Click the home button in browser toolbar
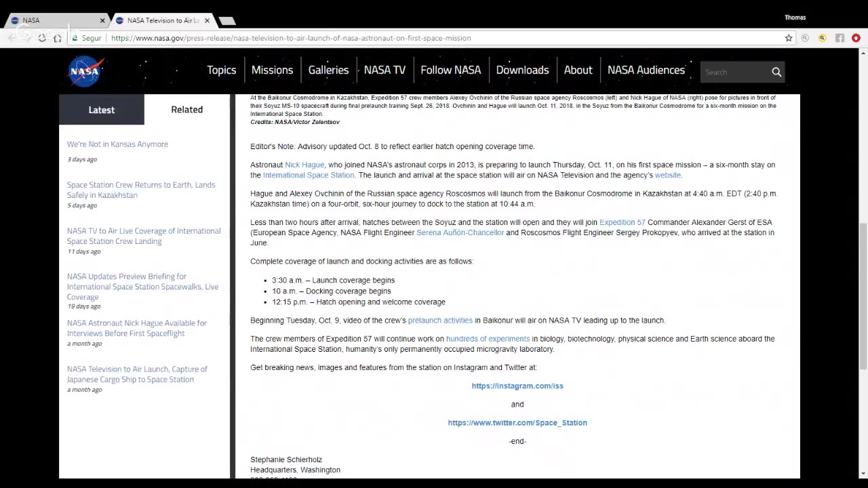 (x=58, y=38)
